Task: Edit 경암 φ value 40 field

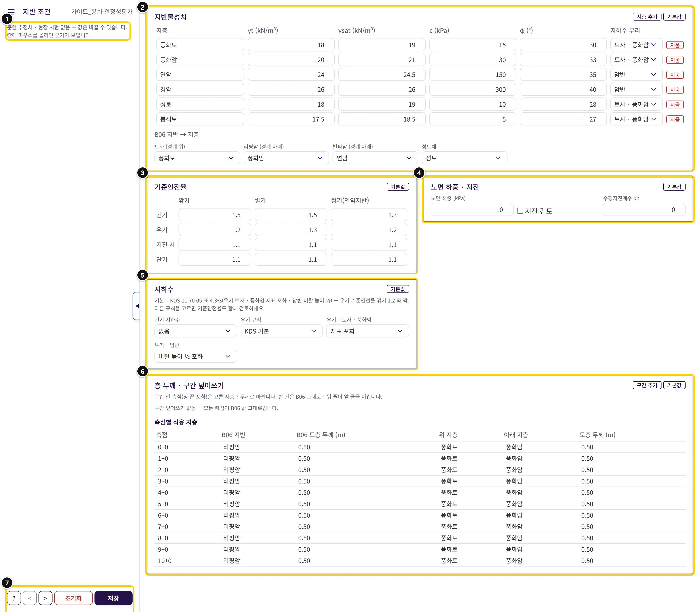Action: 563,89
